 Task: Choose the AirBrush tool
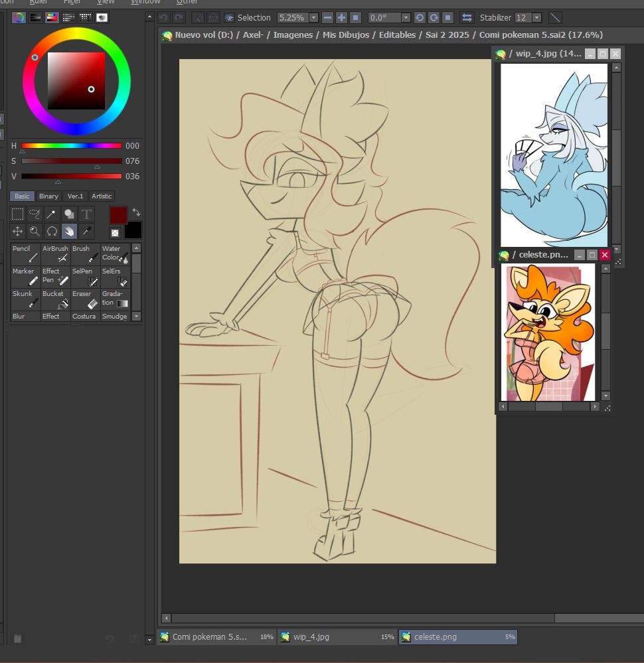pyautogui.click(x=55, y=254)
